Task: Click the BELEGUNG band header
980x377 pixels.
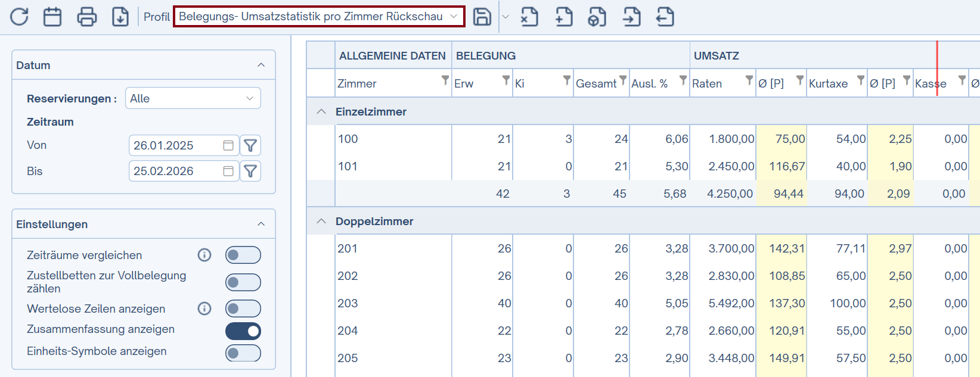Action: [x=570, y=55]
